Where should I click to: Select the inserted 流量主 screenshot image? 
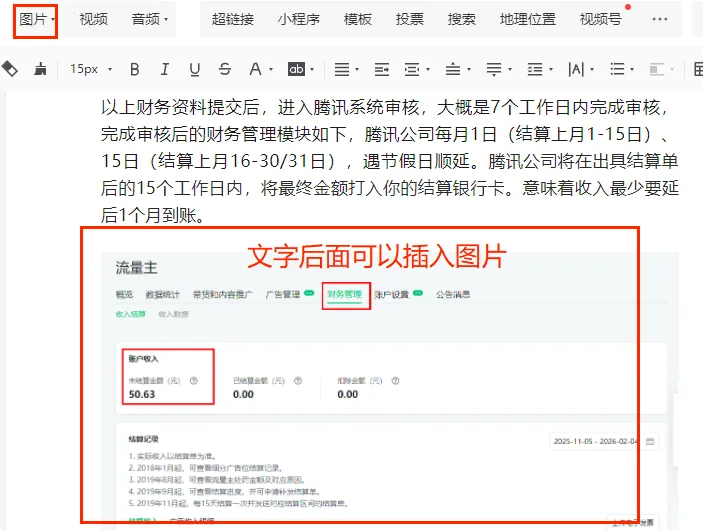389,390
